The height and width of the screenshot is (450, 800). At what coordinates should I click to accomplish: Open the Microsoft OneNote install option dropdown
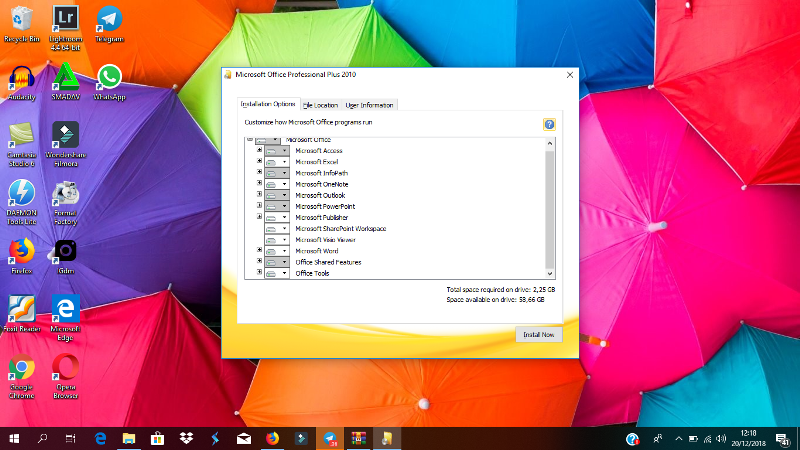[284, 184]
